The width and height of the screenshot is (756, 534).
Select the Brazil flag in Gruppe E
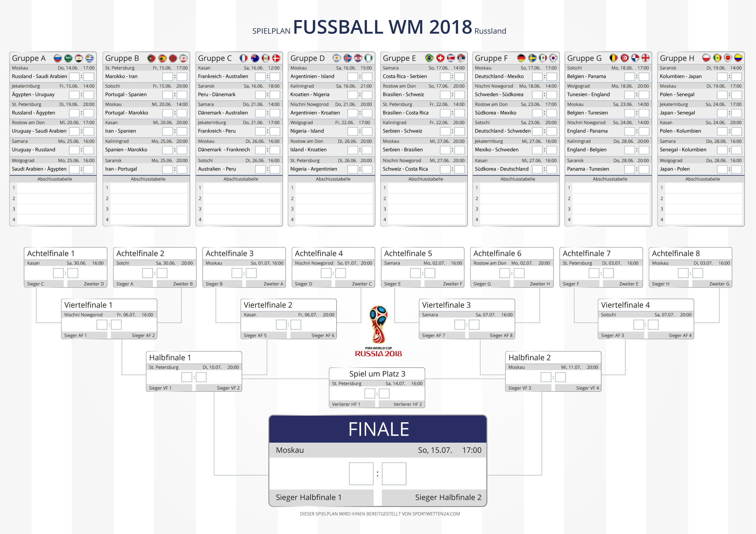[x=429, y=58]
